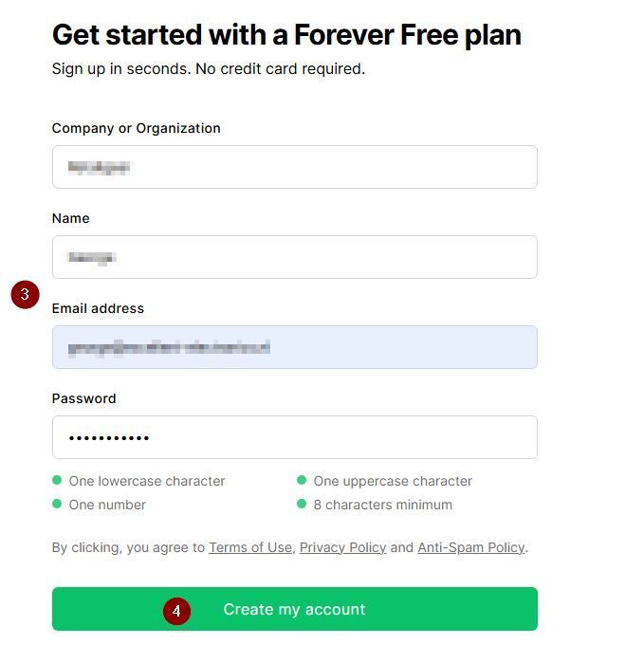The width and height of the screenshot is (644, 663).
Task: Click the Email address label
Action: tap(98, 308)
